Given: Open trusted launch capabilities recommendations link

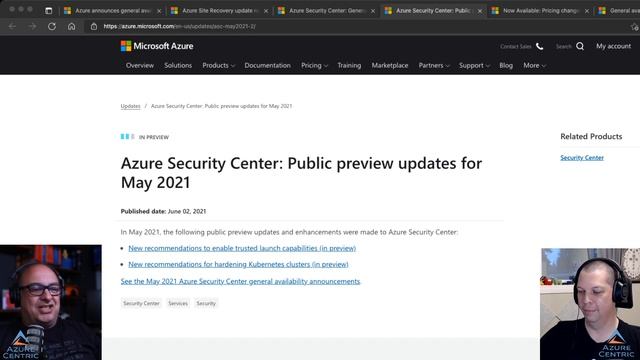Looking at the screenshot, I should tap(242, 248).
